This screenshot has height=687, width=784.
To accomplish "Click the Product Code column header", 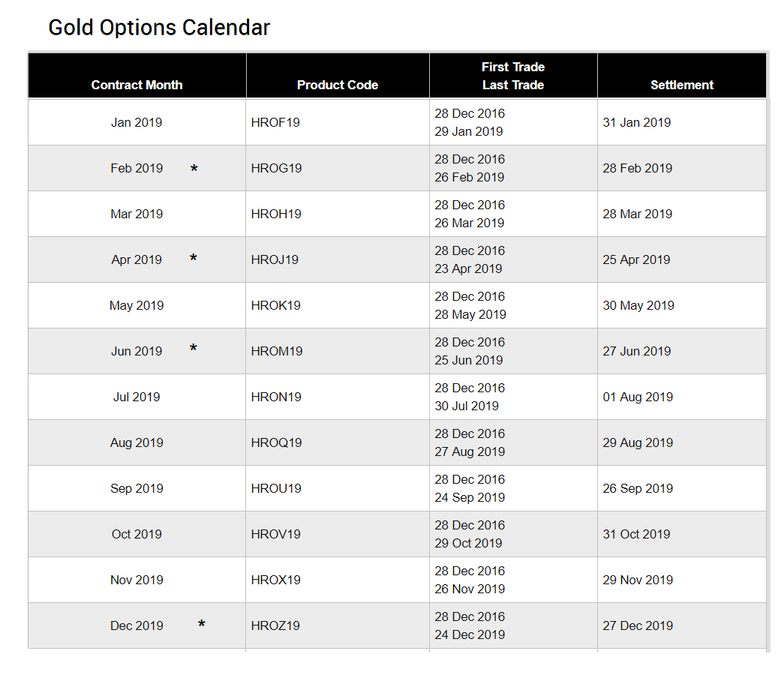I will click(x=337, y=85).
